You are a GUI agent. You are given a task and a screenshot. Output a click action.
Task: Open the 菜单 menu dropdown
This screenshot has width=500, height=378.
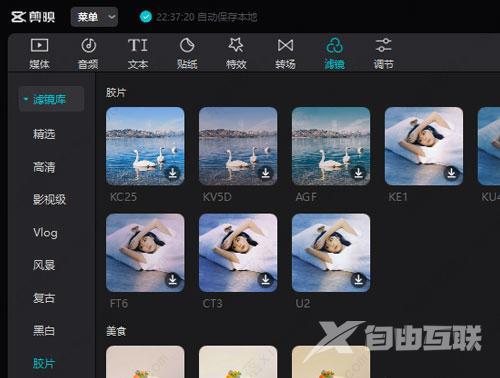[94, 17]
